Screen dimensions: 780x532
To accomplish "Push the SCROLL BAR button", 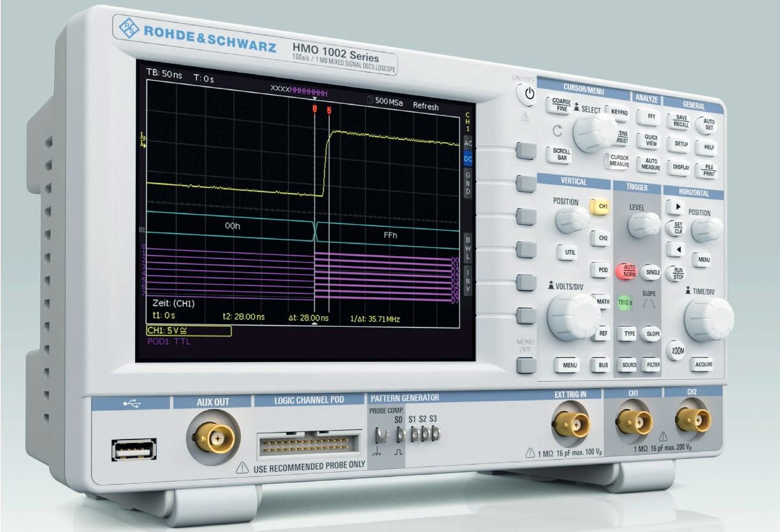I will 560,154.
